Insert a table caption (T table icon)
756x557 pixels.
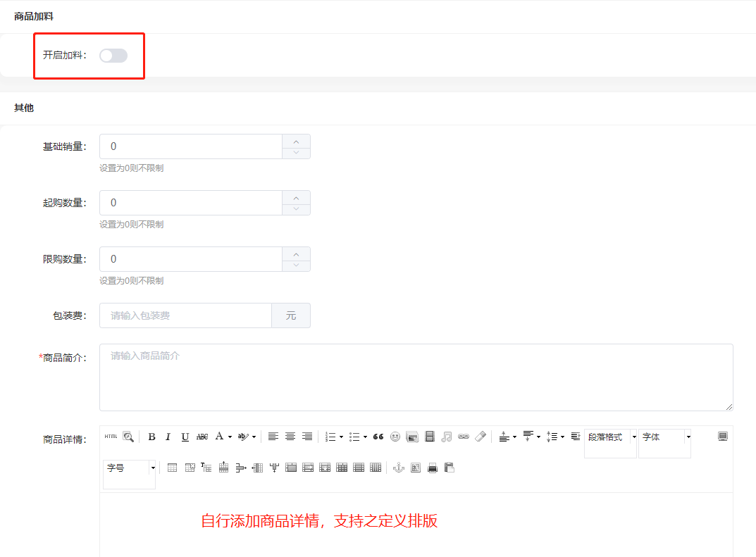pyautogui.click(x=206, y=468)
